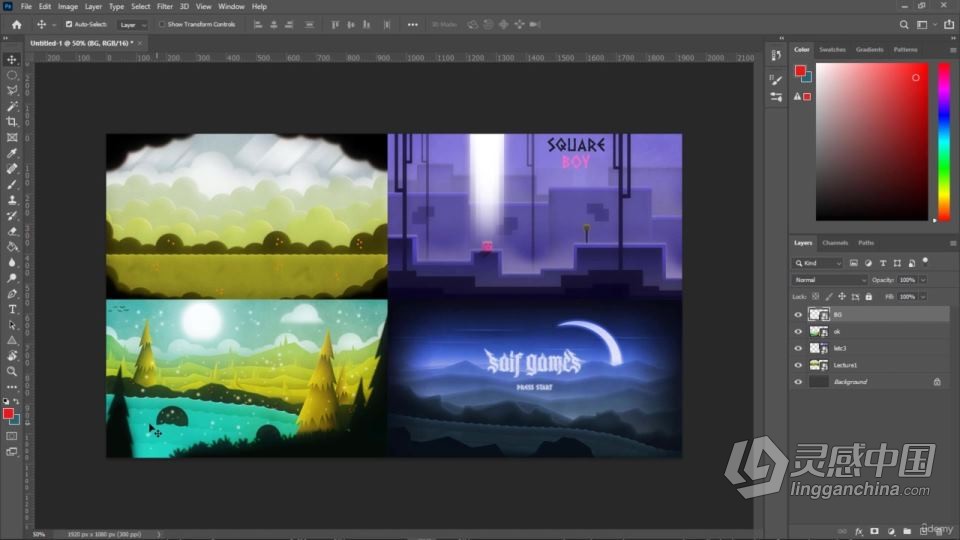
Task: Switch to the Gradients tab
Action: pyautogui.click(x=869, y=50)
